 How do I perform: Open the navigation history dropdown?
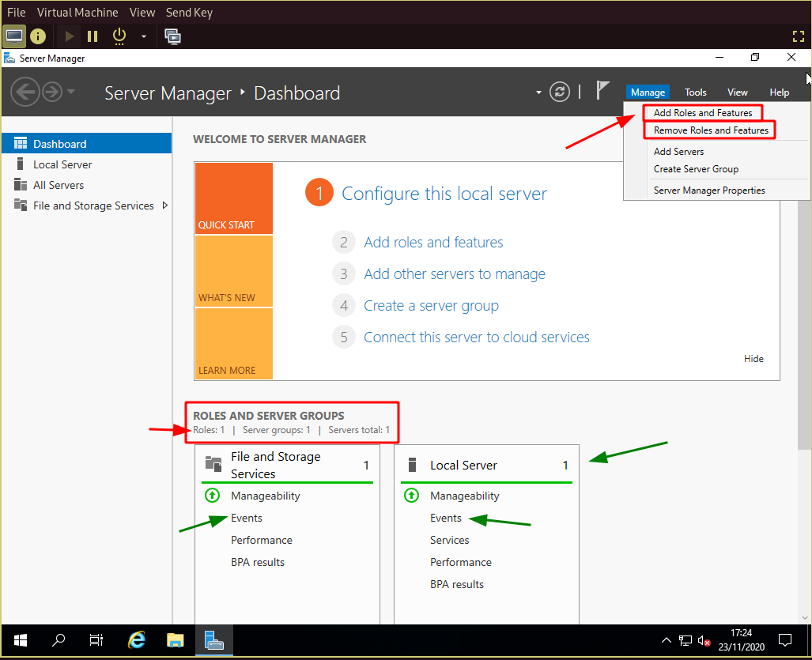[x=71, y=92]
